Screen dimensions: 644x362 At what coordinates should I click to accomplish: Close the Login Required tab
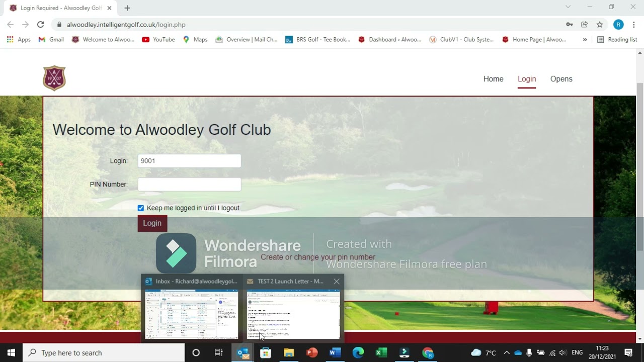tap(110, 8)
